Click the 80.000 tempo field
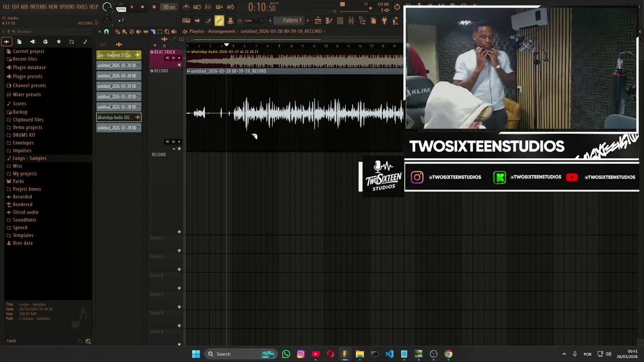Viewport: 644px width, 362px height. click(x=169, y=7)
